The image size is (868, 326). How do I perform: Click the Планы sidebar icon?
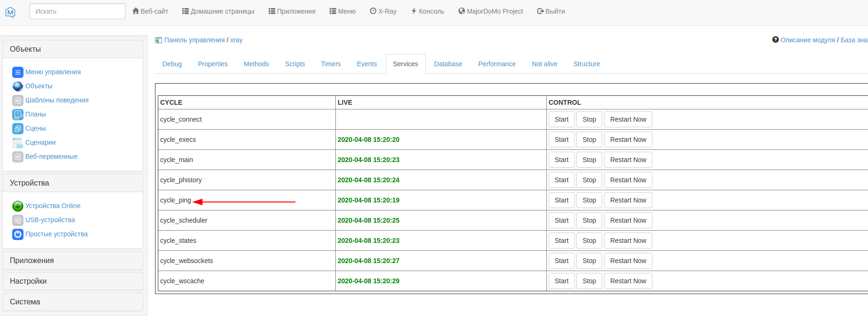(18, 115)
